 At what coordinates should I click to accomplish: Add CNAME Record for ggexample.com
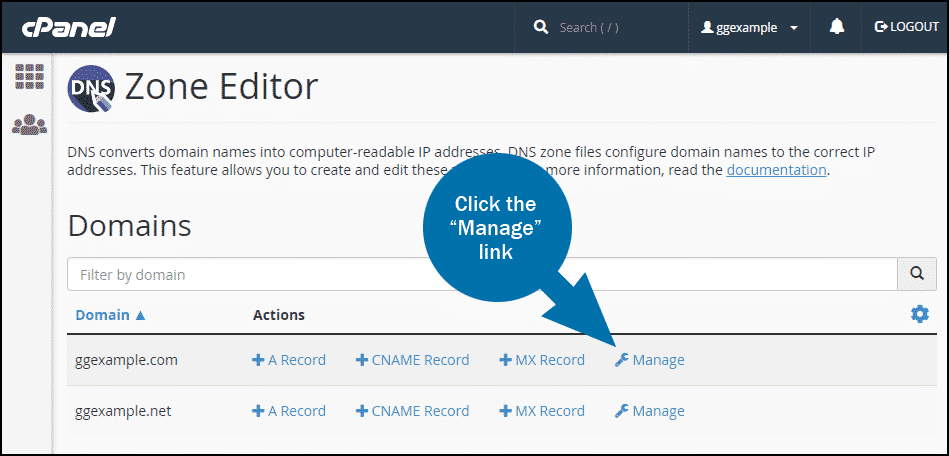(413, 360)
